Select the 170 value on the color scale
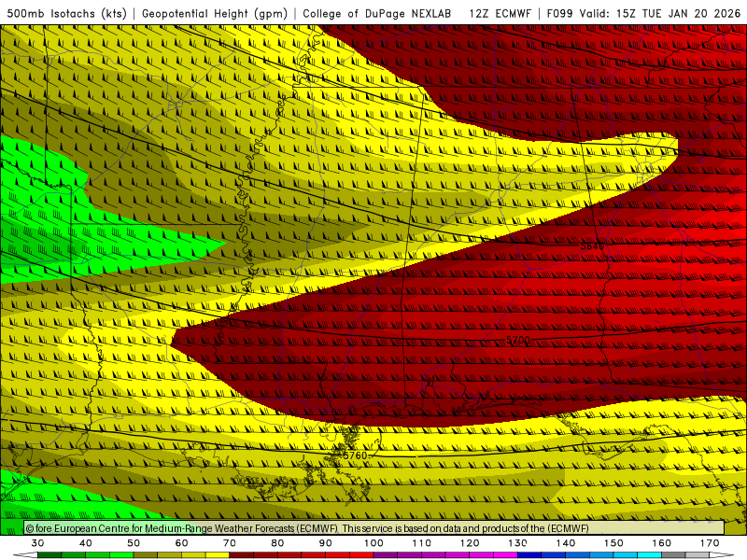Image resolution: width=747 pixels, height=560 pixels. coord(710,543)
